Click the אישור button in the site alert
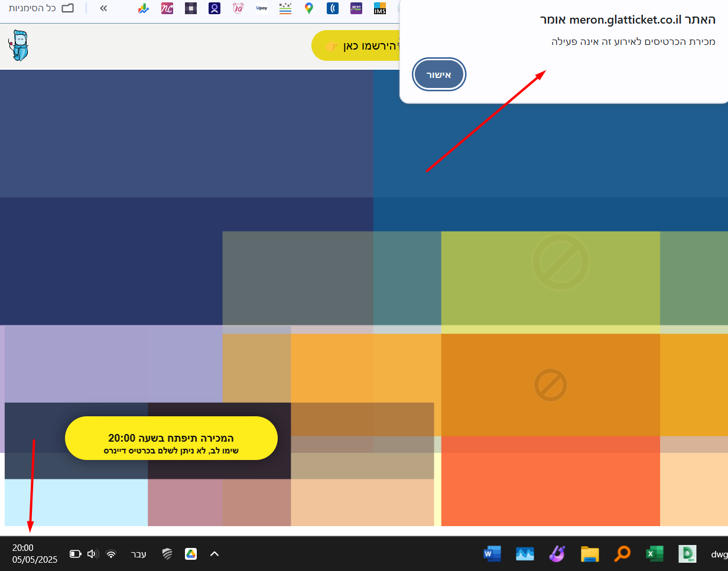The width and height of the screenshot is (728, 571). 439,74
